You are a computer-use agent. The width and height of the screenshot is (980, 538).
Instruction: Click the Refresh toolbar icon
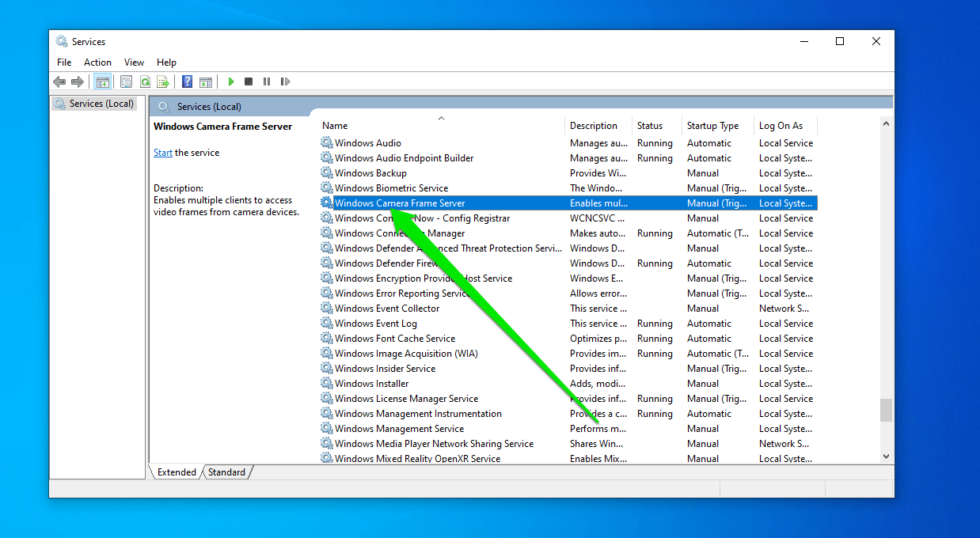click(145, 81)
